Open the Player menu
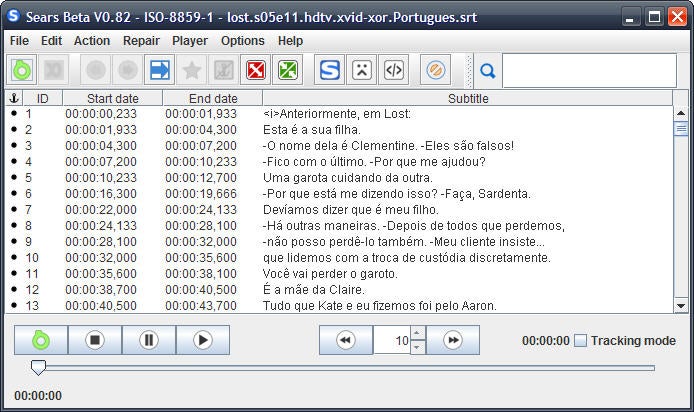The width and height of the screenshot is (694, 412). coord(189,41)
